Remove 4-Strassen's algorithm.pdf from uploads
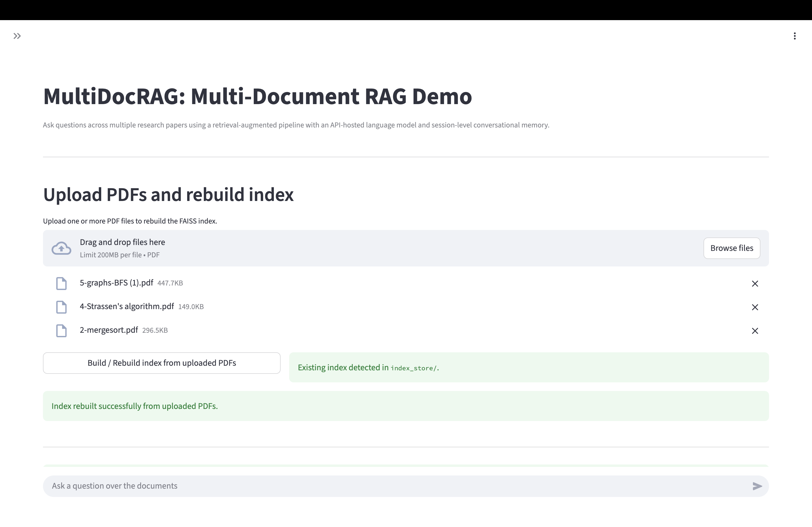812x527 pixels. pos(755,307)
